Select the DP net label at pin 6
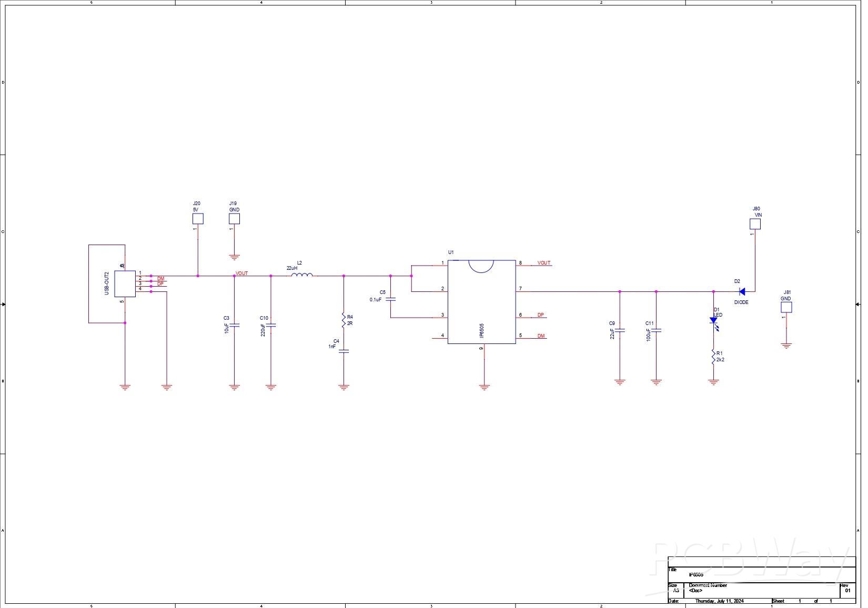 [x=541, y=315]
